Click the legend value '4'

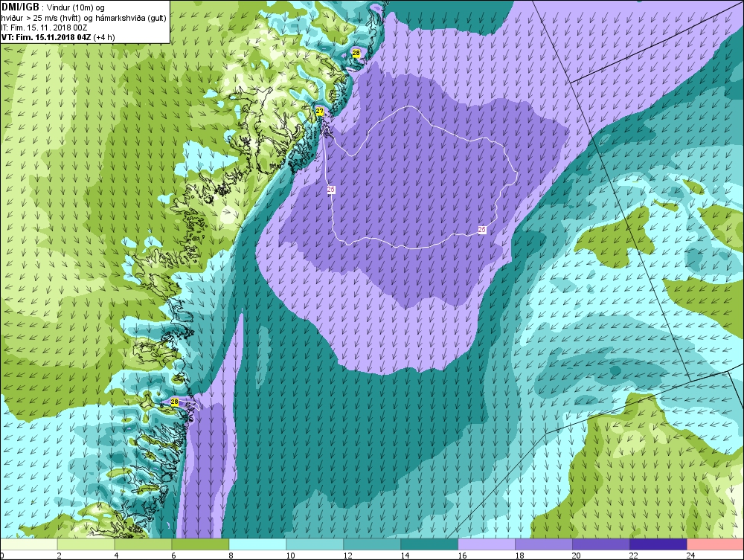(x=116, y=556)
